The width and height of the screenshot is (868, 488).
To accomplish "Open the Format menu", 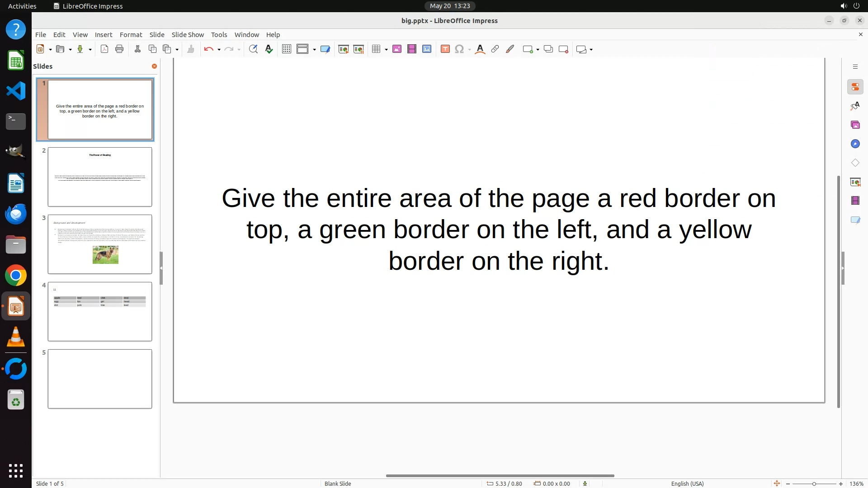I will (x=131, y=35).
